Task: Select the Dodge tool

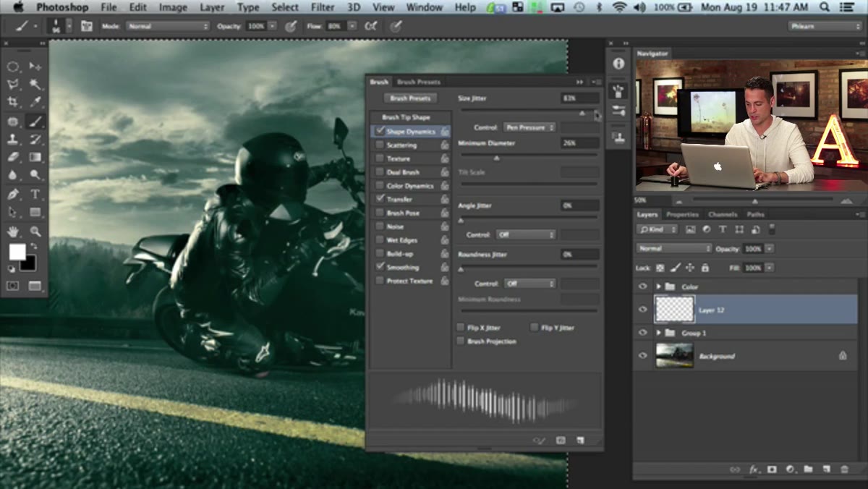Action: [35, 175]
